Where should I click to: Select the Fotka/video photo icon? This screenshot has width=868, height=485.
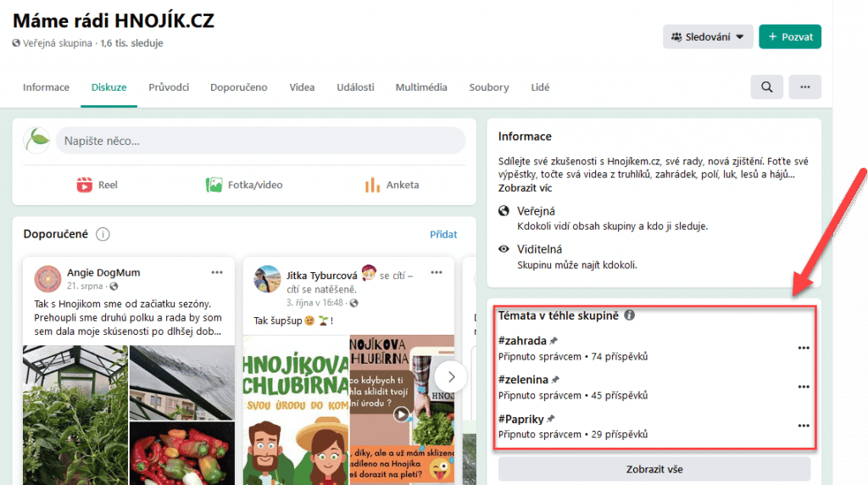pos(214,185)
